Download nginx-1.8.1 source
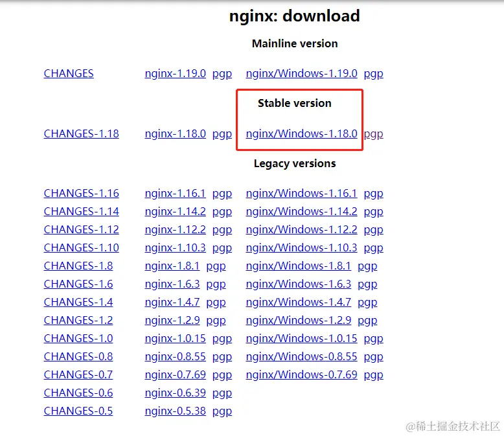The width and height of the screenshot is (504, 436). pos(172,266)
